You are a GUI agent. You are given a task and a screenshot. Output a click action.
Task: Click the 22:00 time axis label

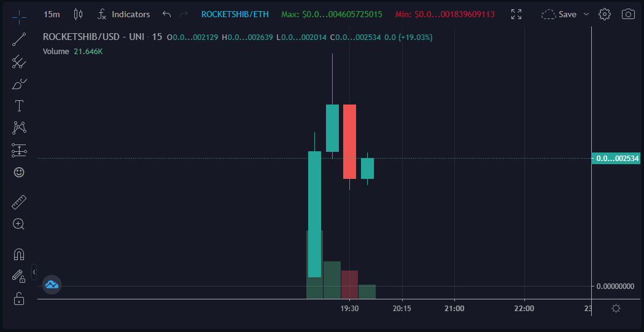click(524, 309)
